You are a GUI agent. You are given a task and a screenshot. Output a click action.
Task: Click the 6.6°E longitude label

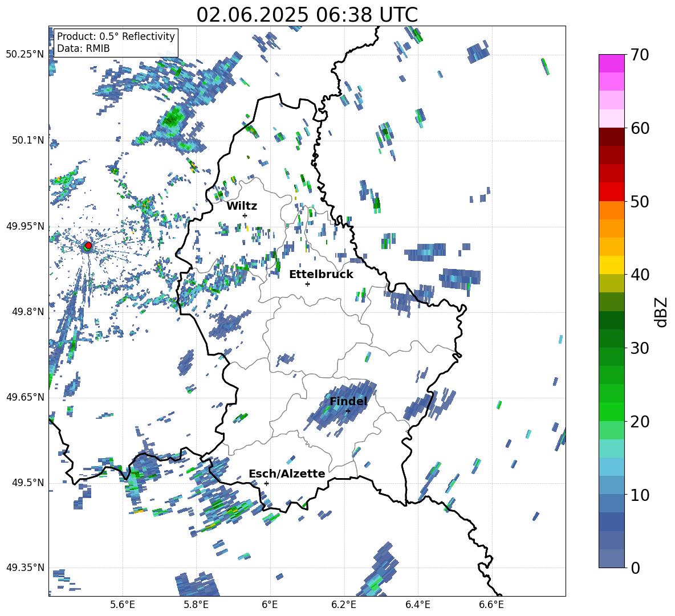[x=491, y=605]
